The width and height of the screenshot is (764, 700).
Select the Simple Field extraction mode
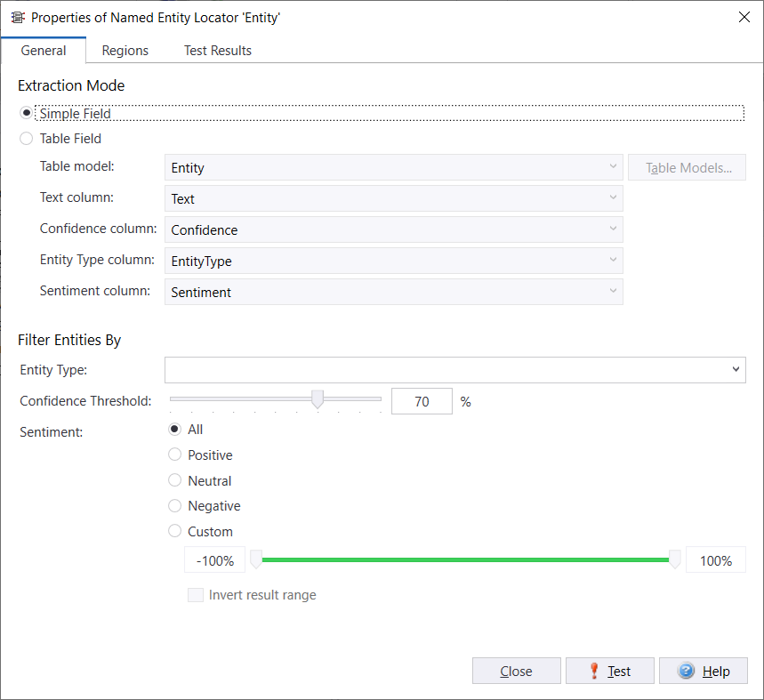pyautogui.click(x=26, y=113)
